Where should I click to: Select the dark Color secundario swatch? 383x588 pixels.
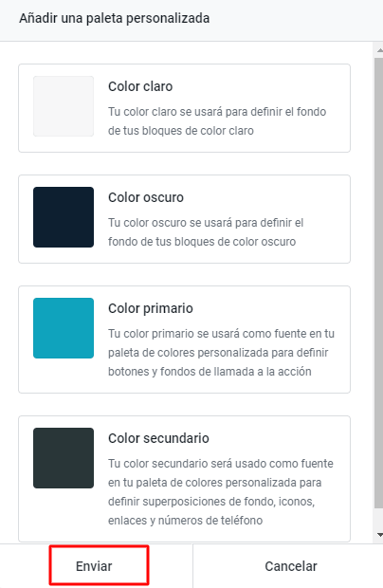[64, 458]
